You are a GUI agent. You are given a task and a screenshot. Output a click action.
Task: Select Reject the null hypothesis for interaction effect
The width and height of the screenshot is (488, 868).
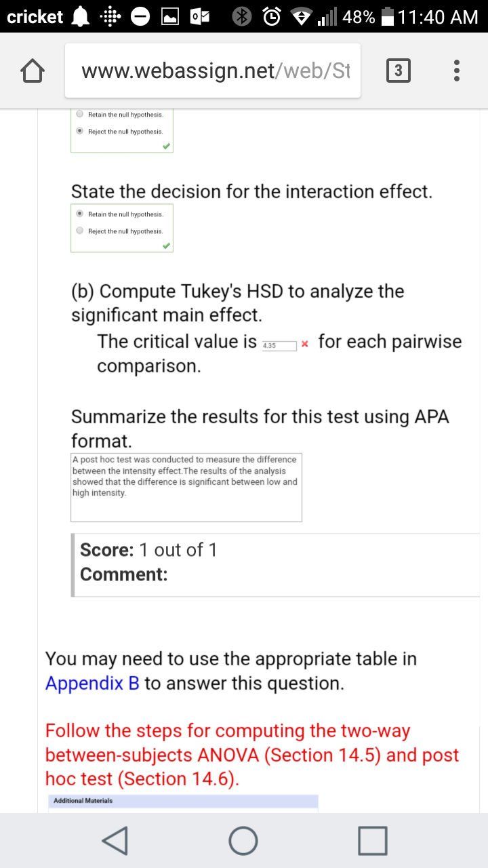(x=81, y=231)
